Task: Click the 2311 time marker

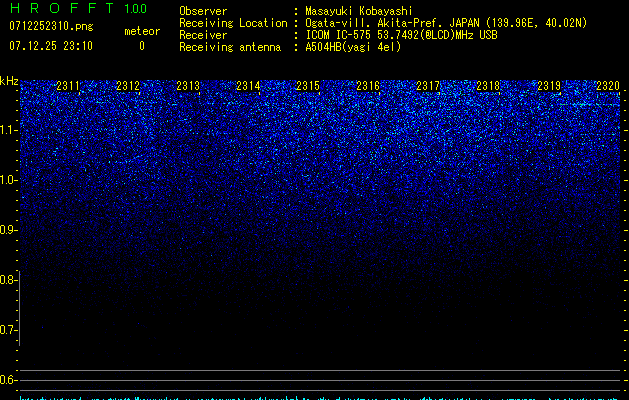Action: [x=68, y=85]
